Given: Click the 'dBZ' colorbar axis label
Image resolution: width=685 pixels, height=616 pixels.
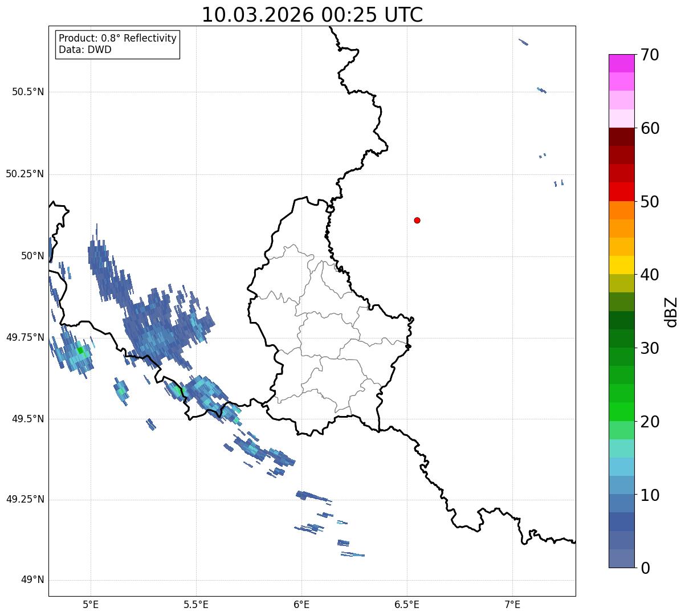Looking at the screenshot, I should pos(671,312).
